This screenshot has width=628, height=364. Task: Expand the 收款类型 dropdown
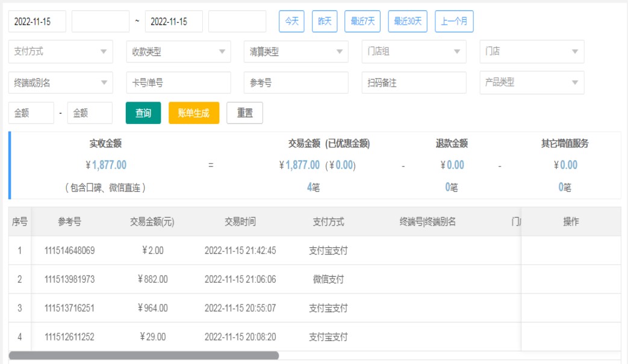(x=178, y=52)
